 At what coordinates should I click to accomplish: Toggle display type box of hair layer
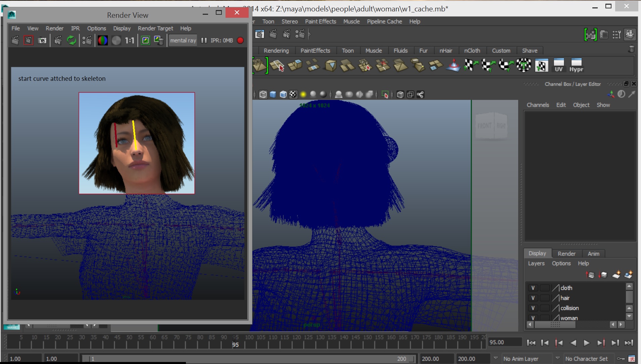(545, 298)
